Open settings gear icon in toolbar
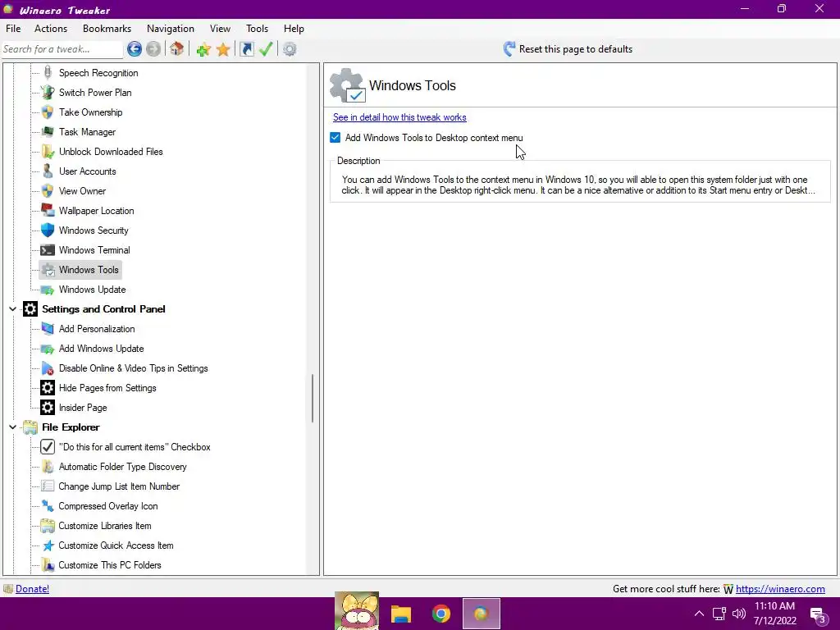The width and height of the screenshot is (840, 630). pos(290,49)
